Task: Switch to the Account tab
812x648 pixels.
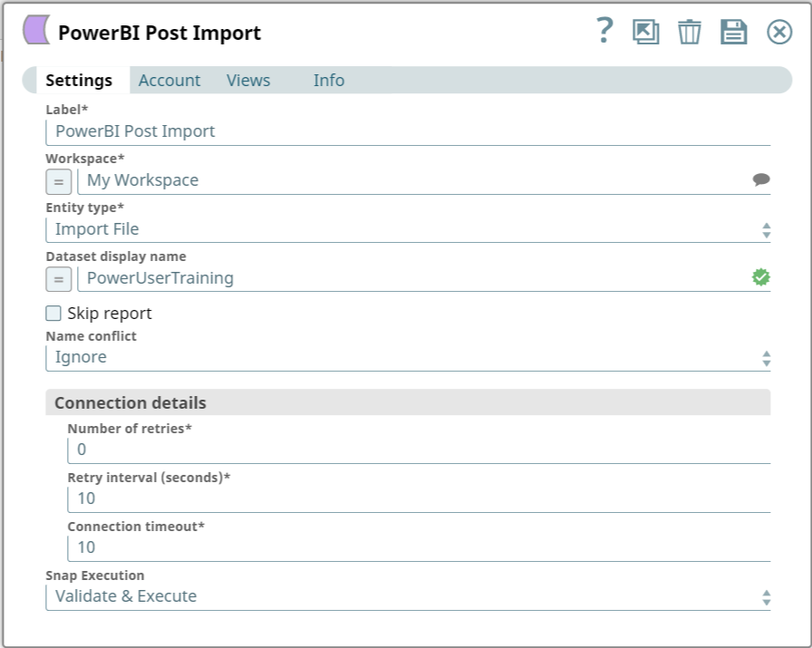Action: [169, 81]
